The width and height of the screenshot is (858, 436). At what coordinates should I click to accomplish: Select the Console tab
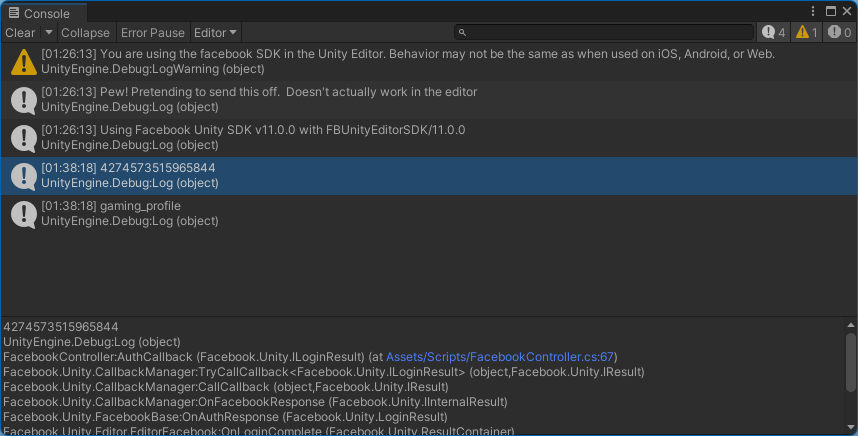pyautogui.click(x=39, y=13)
